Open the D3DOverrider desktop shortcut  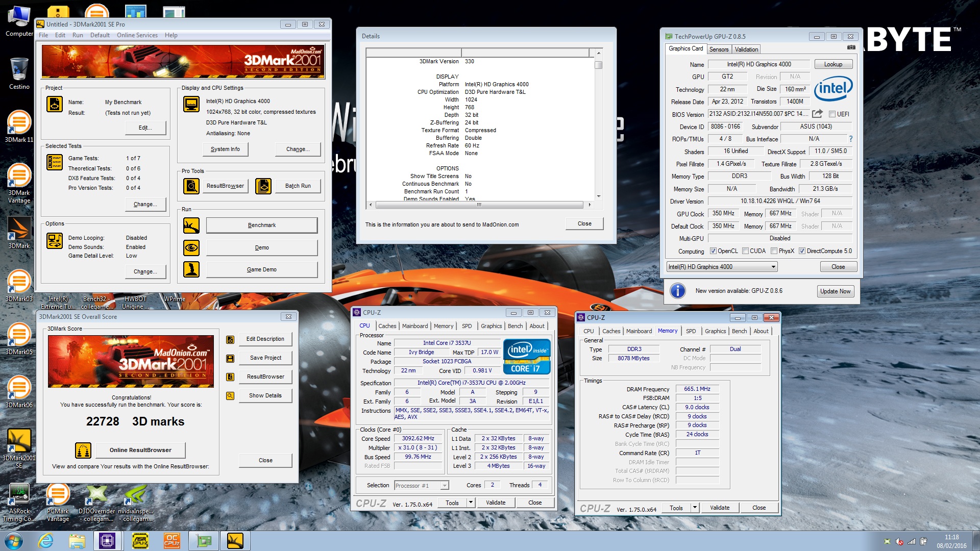coord(96,503)
